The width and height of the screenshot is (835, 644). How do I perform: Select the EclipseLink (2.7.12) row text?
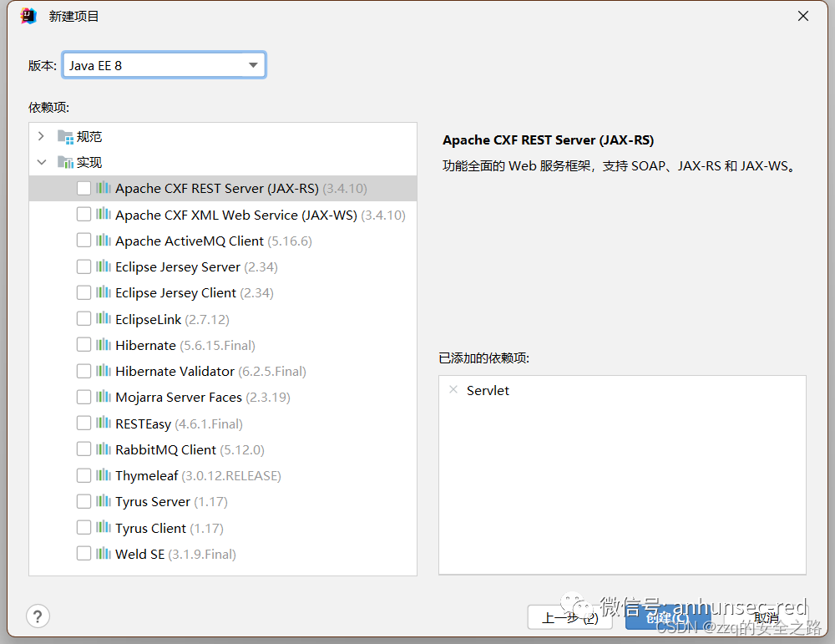click(172, 319)
